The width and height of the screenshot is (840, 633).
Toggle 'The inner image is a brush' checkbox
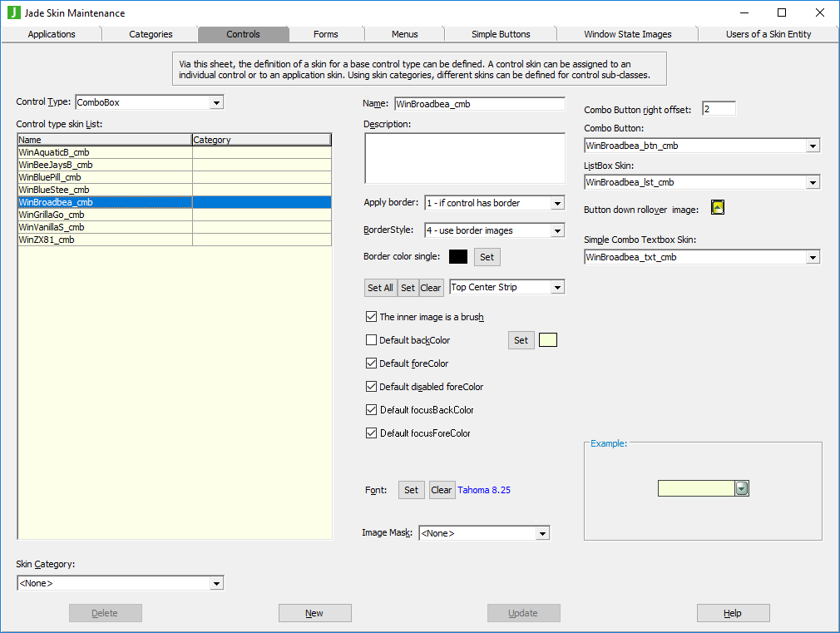[x=372, y=317]
